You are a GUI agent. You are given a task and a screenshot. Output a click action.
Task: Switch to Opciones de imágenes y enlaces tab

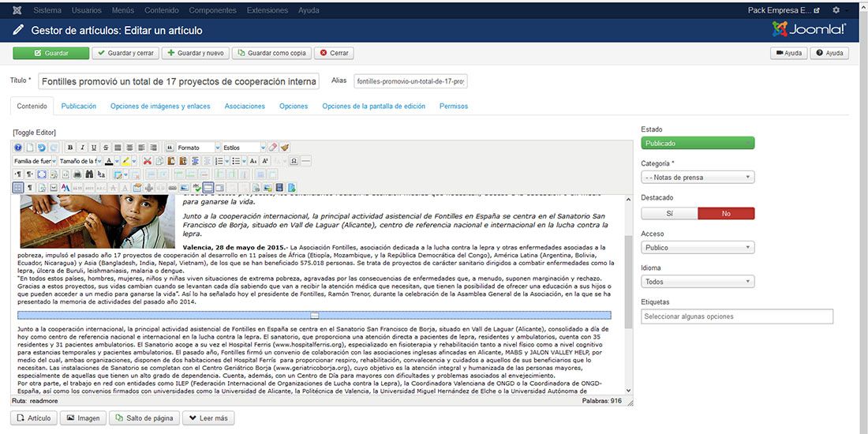coord(160,106)
